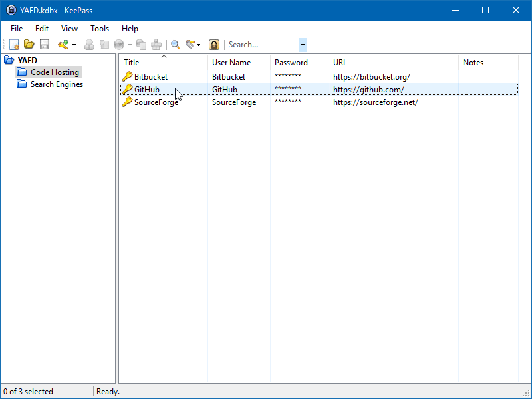Sort entries by Password column header
The height and width of the screenshot is (399, 532).
click(x=299, y=63)
